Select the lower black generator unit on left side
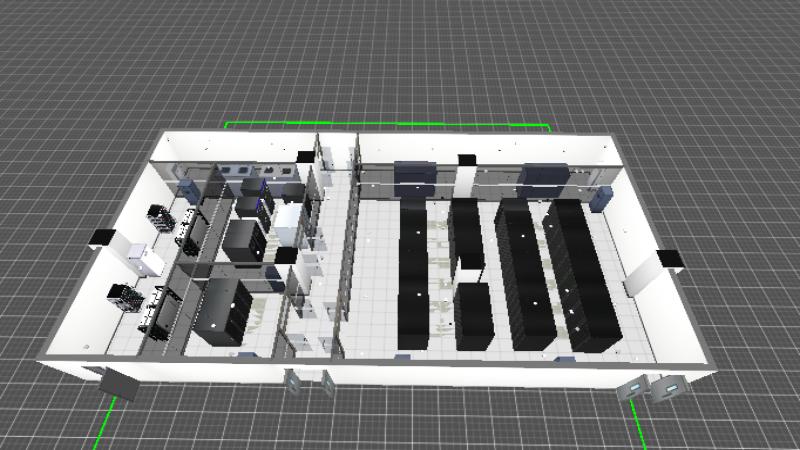800x450 pixels. click(x=121, y=297)
